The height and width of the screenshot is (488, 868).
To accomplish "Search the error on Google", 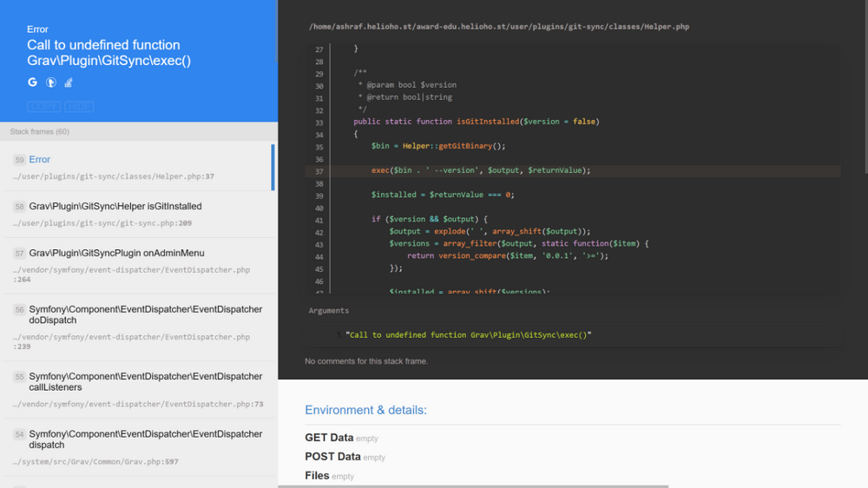I will click(33, 82).
